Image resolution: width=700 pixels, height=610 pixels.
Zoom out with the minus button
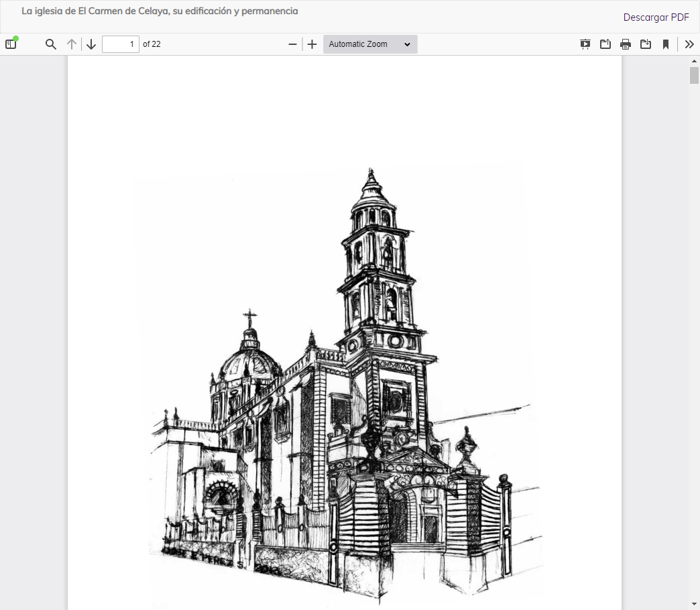point(292,44)
